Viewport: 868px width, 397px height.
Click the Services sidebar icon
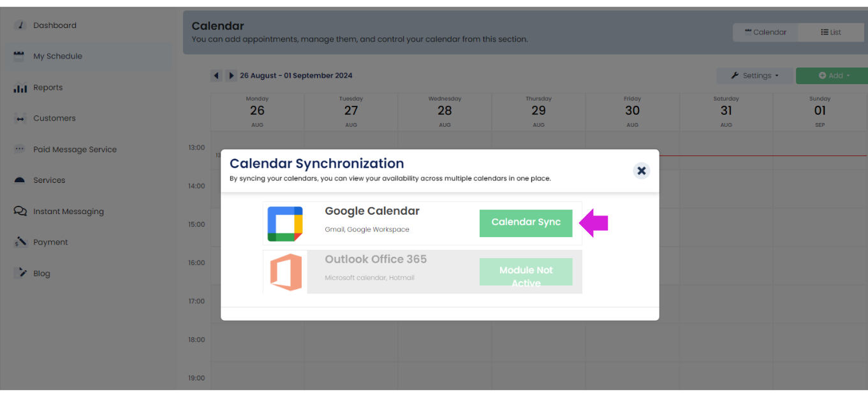pos(20,180)
